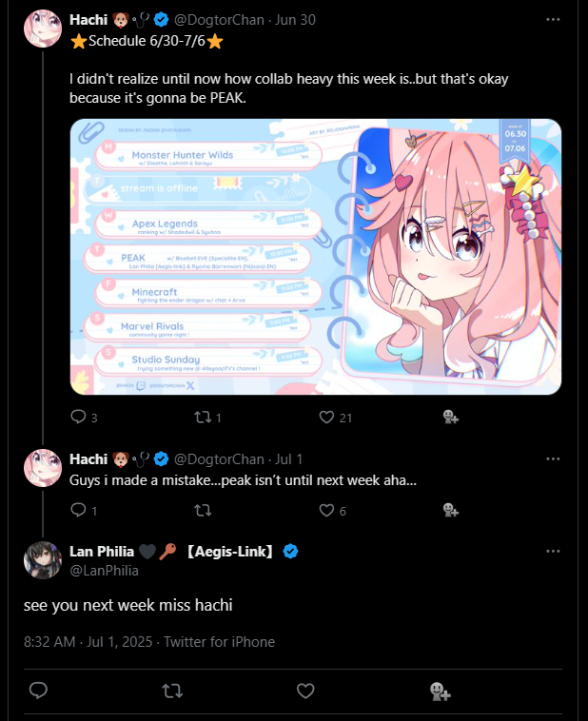Open @LanPhilia profile handle
Image resolution: width=588 pixels, height=721 pixels.
click(104, 570)
